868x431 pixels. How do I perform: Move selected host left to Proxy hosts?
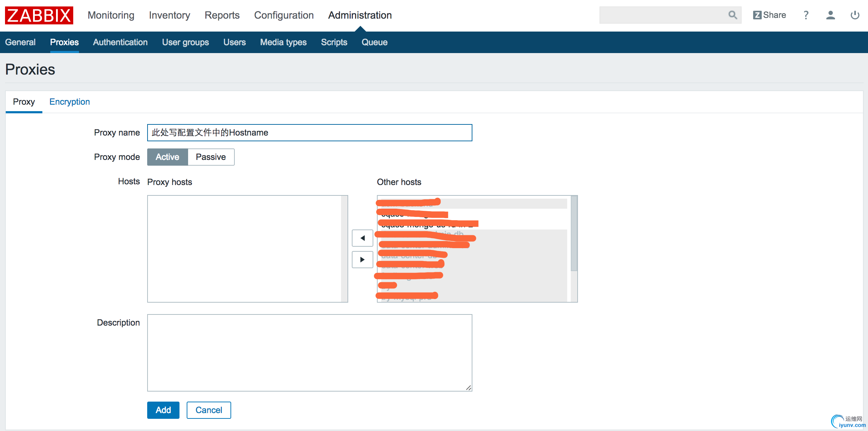pos(362,238)
